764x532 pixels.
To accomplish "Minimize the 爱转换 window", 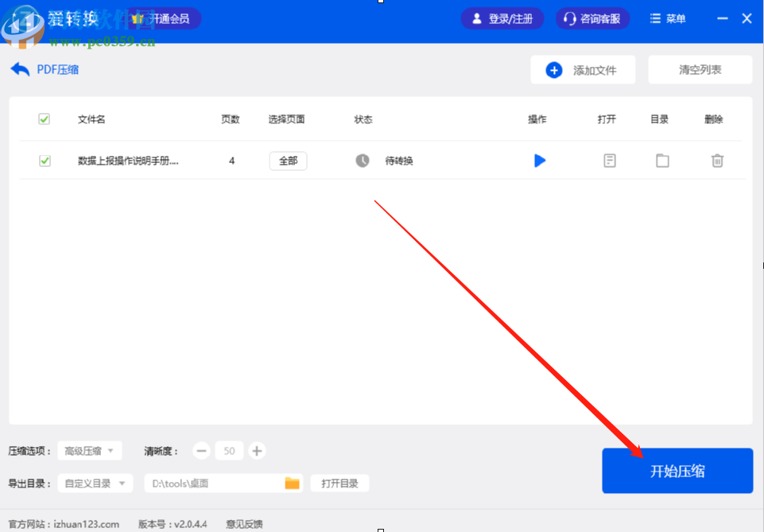I will [723, 18].
